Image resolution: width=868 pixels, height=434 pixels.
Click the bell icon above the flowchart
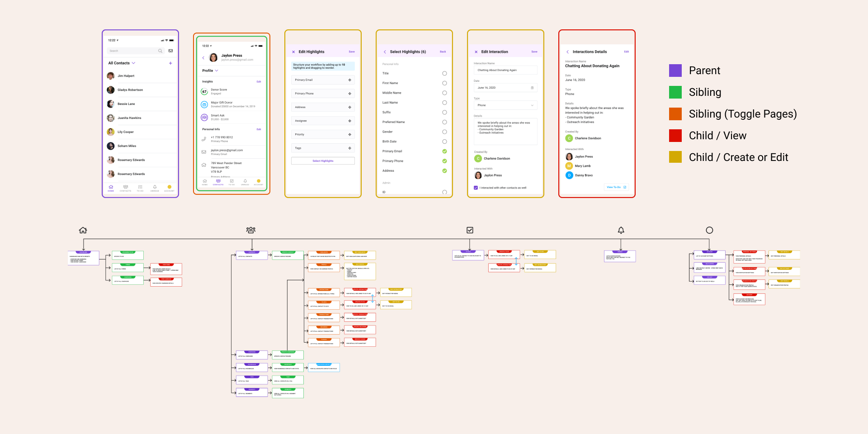tap(621, 230)
